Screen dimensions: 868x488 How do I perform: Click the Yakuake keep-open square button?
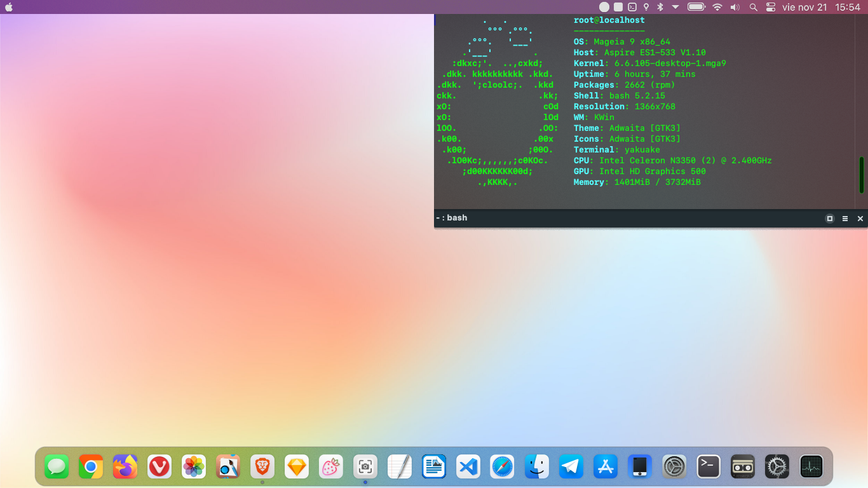pos(829,219)
